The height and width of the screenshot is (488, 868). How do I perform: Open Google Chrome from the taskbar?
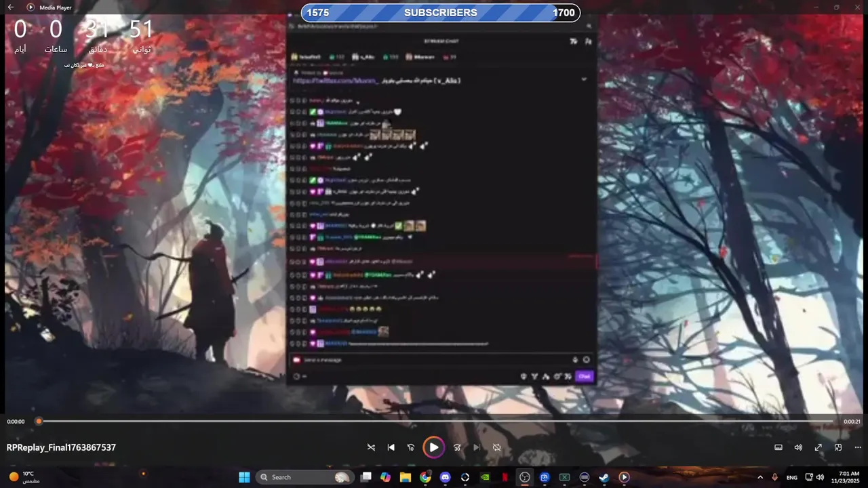click(425, 477)
